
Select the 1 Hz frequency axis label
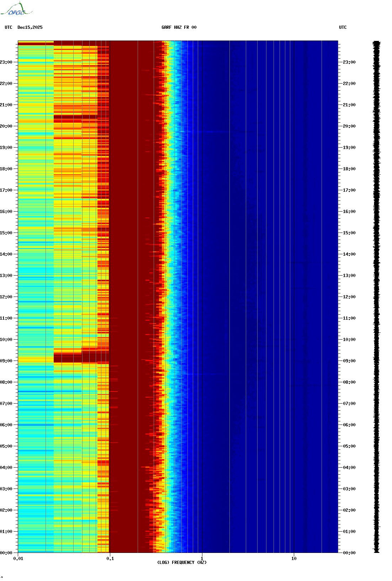(202, 559)
